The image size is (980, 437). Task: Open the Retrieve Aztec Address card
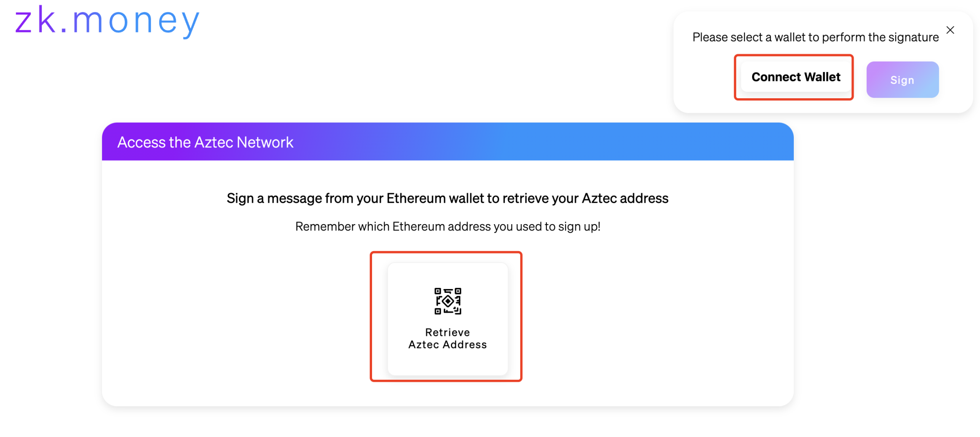coord(447,318)
